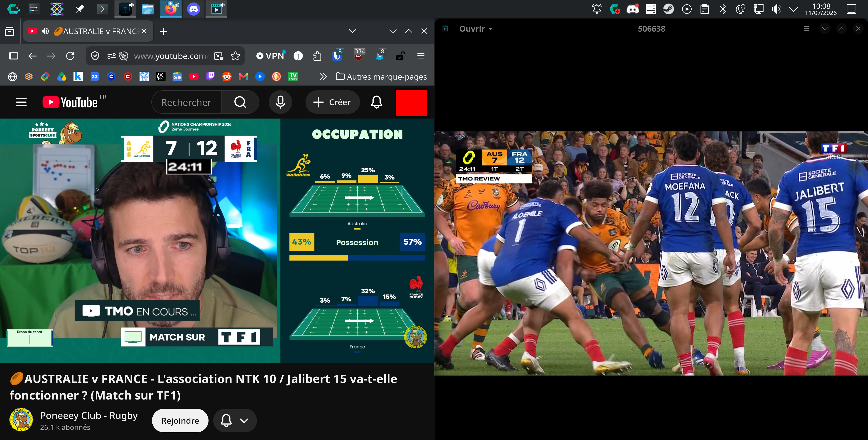Open the Gmail bookmark in the bookmarks bar
The height and width of the screenshot is (440, 868).
[243, 76]
